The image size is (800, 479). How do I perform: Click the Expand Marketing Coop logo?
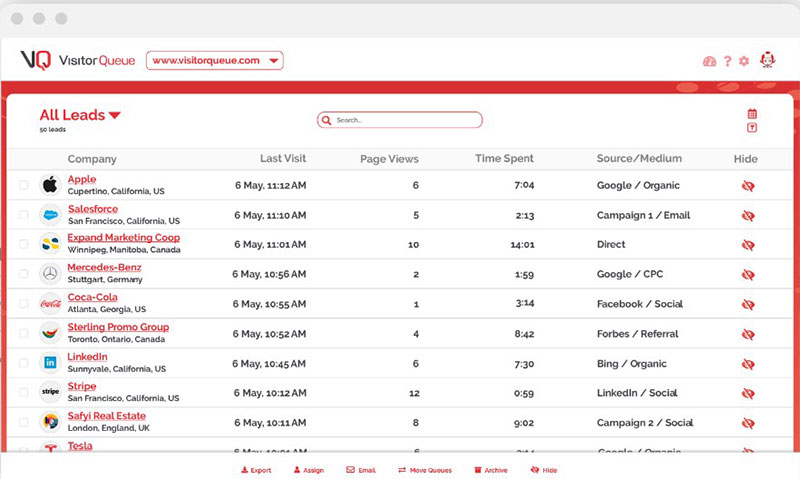coord(50,244)
